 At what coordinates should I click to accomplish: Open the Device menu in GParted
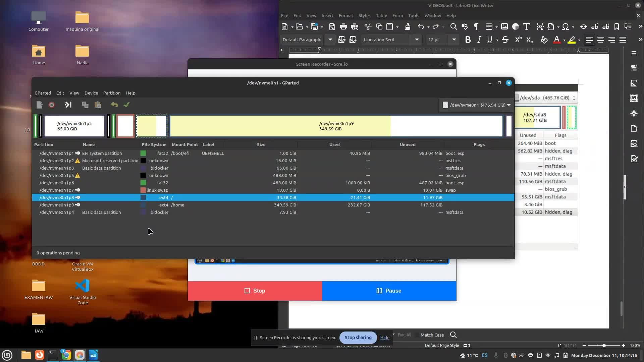pyautogui.click(x=91, y=93)
